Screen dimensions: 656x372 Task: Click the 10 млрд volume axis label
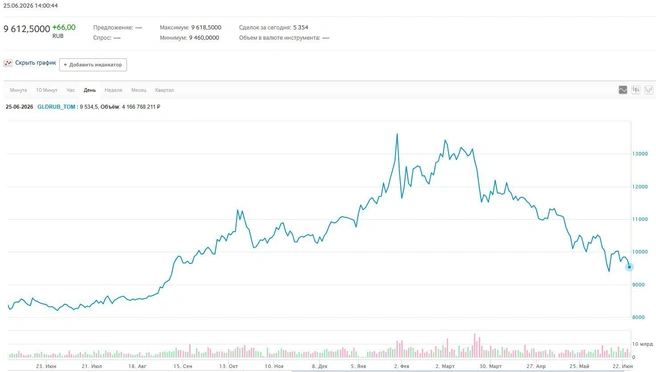(642, 344)
